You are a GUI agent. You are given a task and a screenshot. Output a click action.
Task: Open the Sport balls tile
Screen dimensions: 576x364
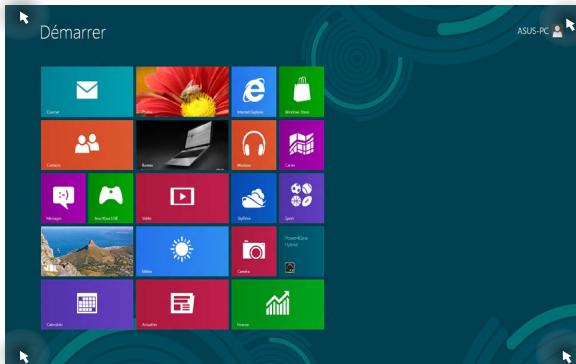(x=302, y=198)
